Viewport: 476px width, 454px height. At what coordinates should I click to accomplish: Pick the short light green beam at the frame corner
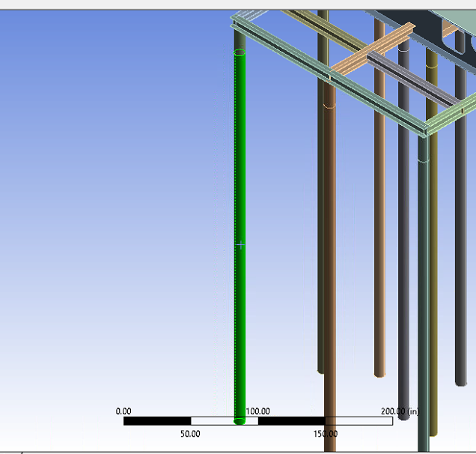tap(451, 114)
